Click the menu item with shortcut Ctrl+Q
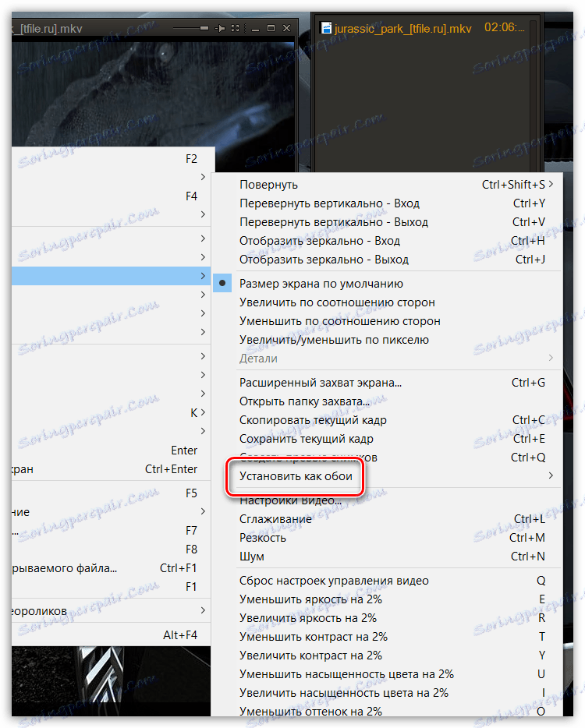The height and width of the screenshot is (728, 585). 387,458
